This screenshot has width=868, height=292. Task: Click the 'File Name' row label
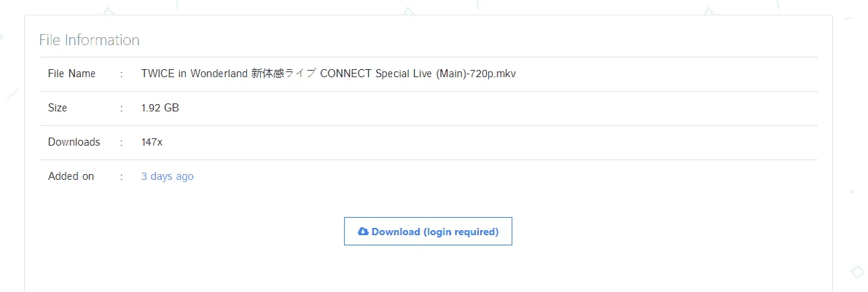72,74
